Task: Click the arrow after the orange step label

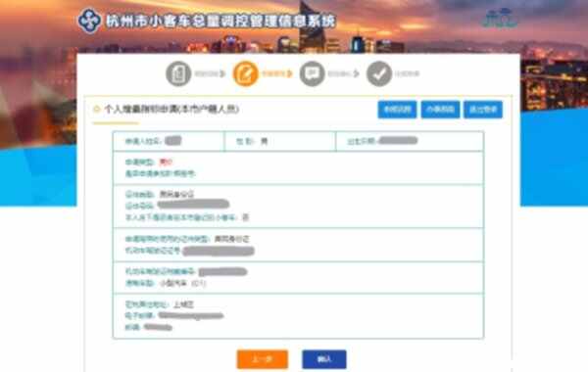Action: [x=289, y=73]
